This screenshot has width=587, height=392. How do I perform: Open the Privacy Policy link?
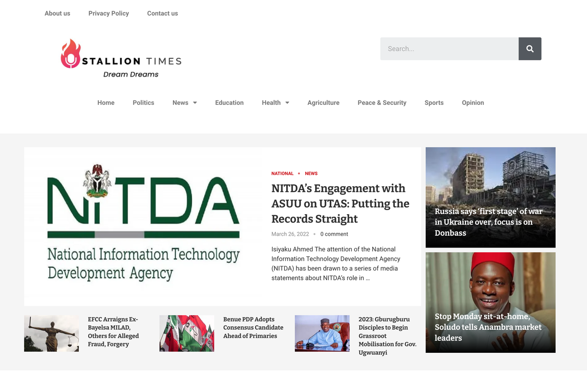[x=109, y=14]
